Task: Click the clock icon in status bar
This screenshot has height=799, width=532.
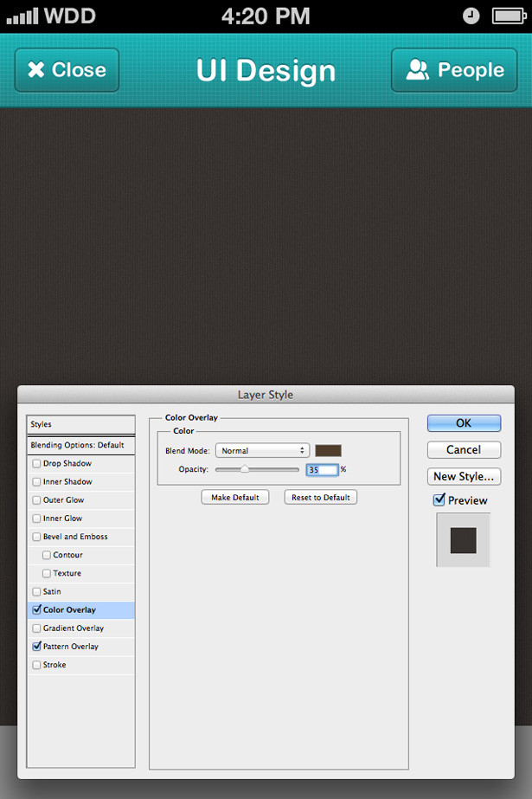Action: [471, 16]
